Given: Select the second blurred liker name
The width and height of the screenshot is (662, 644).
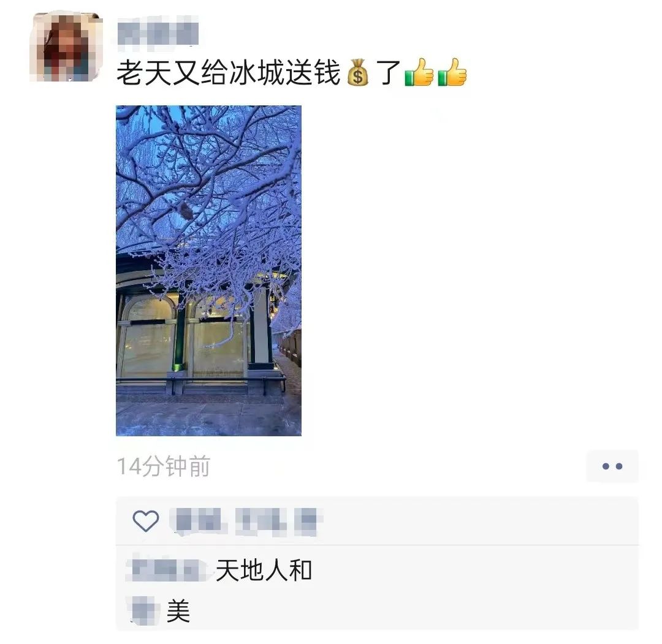Looking at the screenshot, I should pos(261,521).
